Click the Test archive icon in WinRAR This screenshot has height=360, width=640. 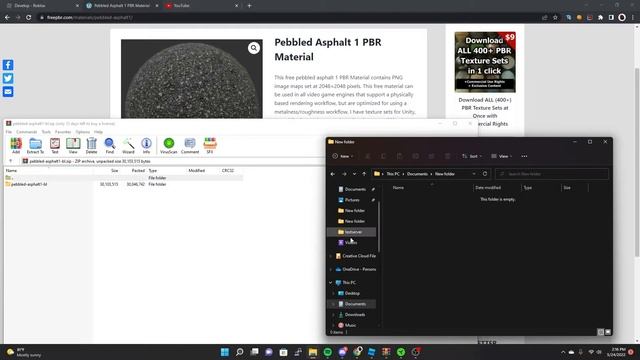55,146
